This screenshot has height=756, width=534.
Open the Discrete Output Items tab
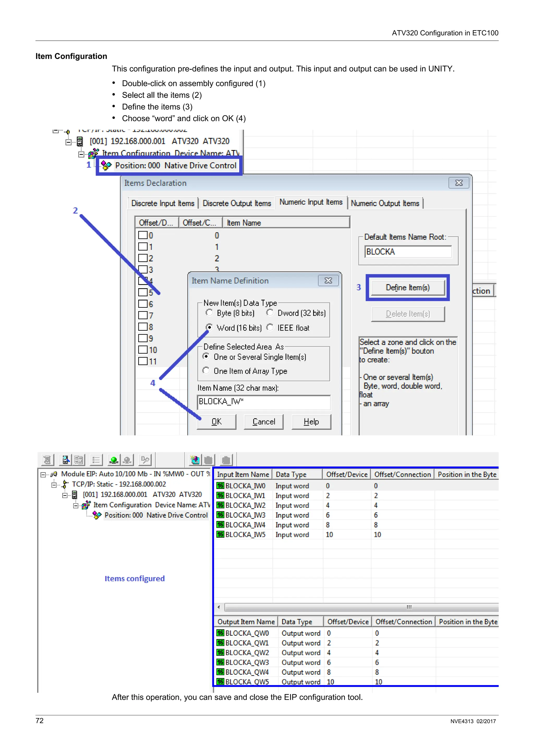tap(237, 203)
